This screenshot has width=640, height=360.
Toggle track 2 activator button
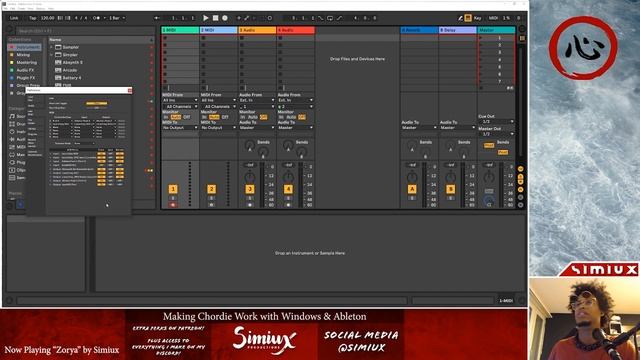(x=211, y=189)
